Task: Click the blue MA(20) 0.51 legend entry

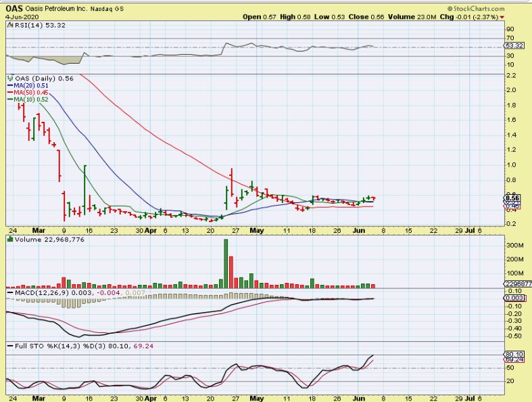Action: [x=28, y=86]
